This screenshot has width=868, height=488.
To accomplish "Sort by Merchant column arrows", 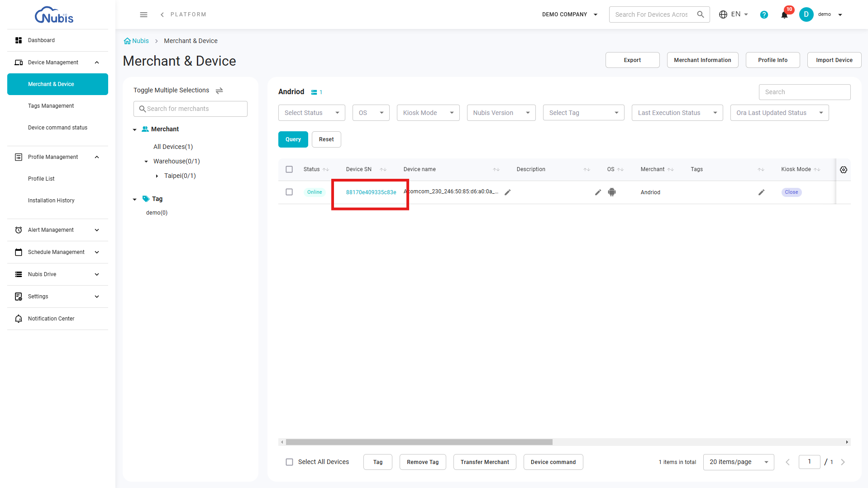I will 671,170.
